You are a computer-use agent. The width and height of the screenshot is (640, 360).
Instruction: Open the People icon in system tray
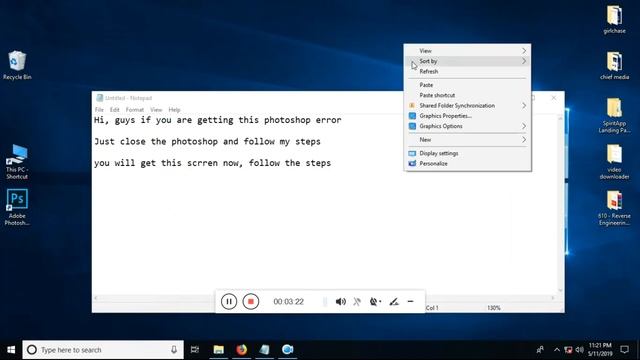pos(540,350)
